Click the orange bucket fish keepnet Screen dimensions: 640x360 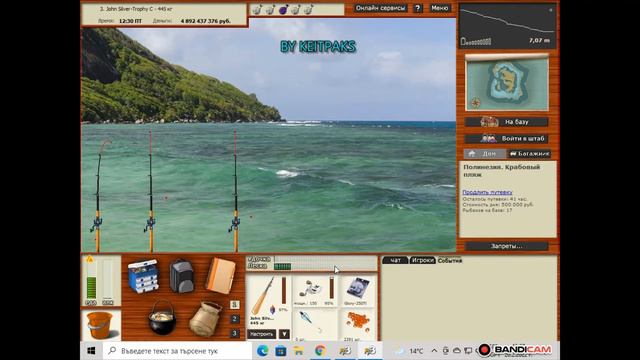pos(100,325)
